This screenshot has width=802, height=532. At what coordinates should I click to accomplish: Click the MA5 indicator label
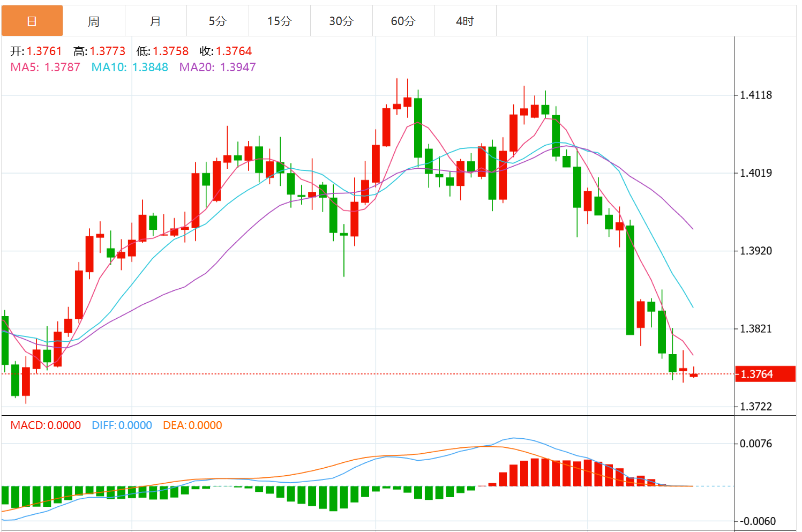[46, 68]
